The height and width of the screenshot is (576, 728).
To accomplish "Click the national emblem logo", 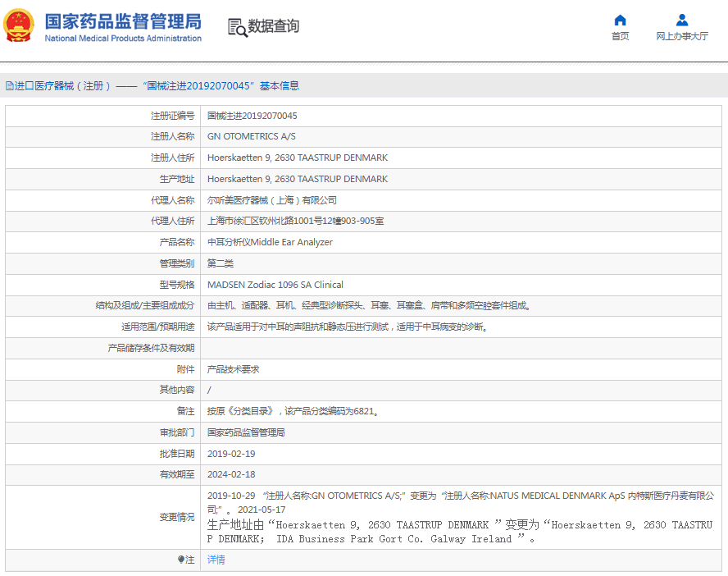I will click(x=19, y=26).
